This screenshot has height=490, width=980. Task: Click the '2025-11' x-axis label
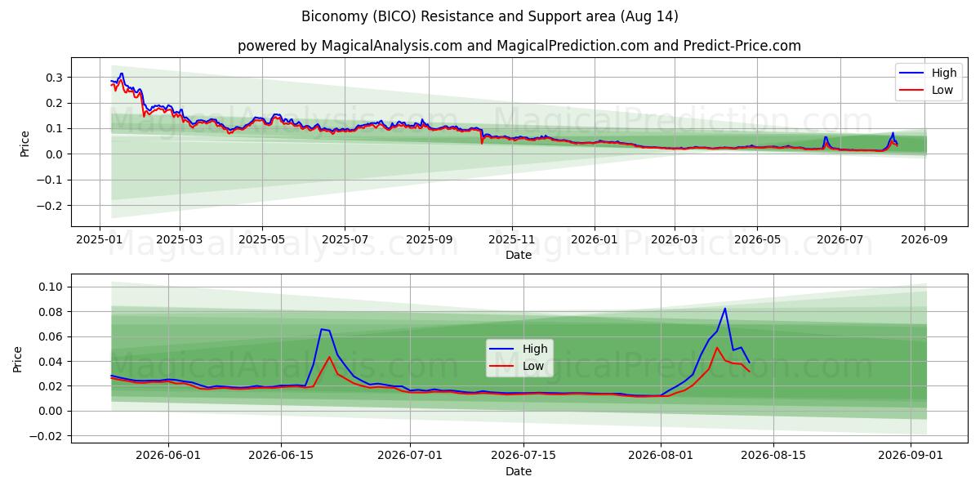[x=512, y=241]
